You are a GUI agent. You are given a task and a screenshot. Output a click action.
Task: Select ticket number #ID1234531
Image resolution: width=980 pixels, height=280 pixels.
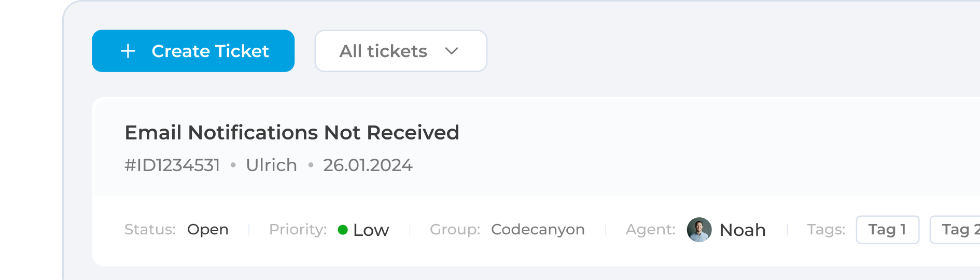(172, 165)
